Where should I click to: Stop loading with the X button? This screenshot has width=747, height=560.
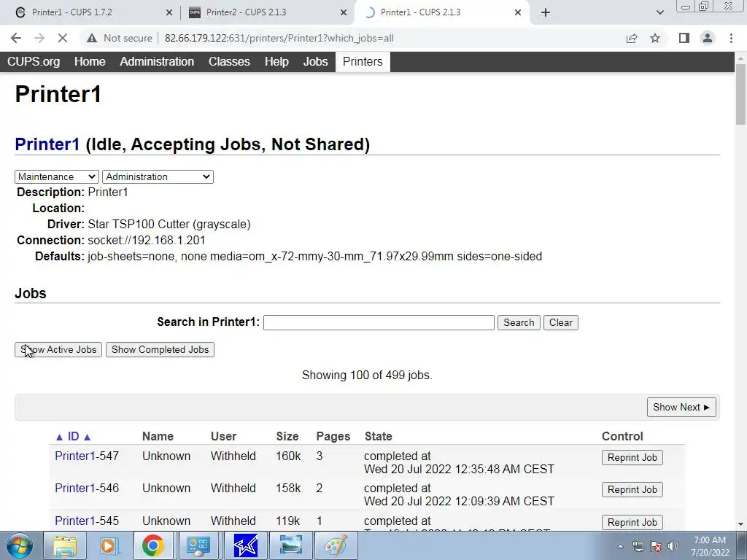click(x=63, y=38)
